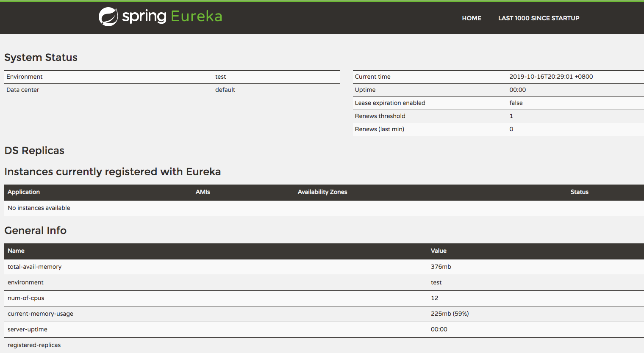The height and width of the screenshot is (353, 644).
Task: Click the AMIs column header
Action: pos(203,192)
